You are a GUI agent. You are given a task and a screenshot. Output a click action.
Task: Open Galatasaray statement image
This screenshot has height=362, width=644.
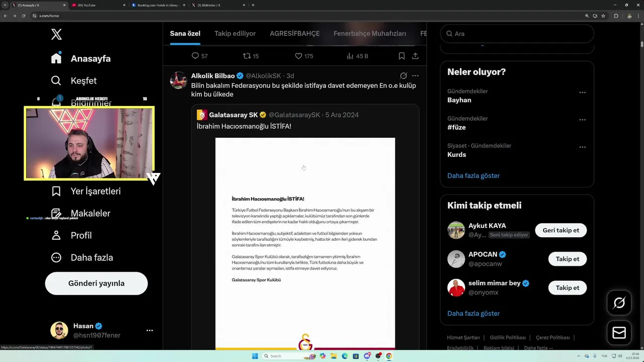click(305, 243)
